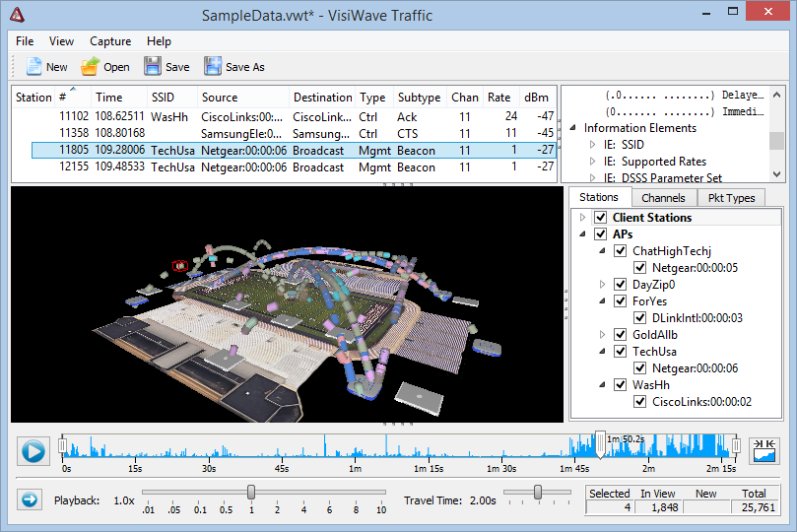Screen dimensions: 797x532
Task: Click the Station column header
Action: (x=33, y=98)
